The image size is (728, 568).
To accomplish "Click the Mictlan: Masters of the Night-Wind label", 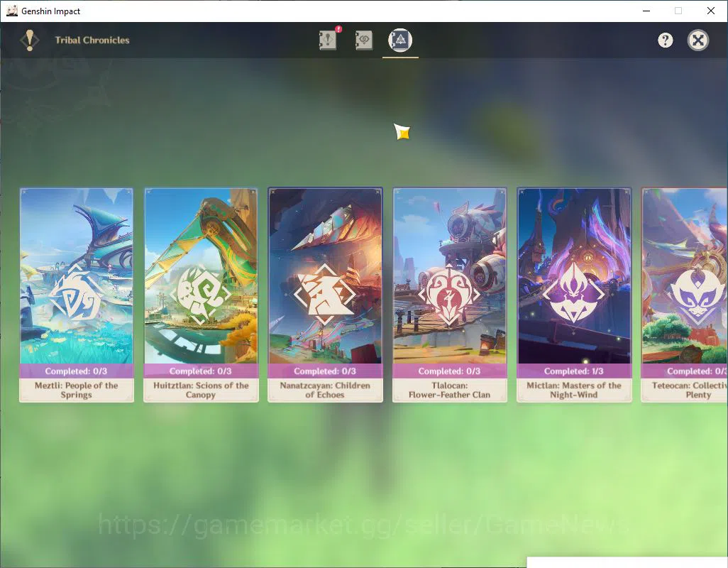I will click(x=574, y=390).
